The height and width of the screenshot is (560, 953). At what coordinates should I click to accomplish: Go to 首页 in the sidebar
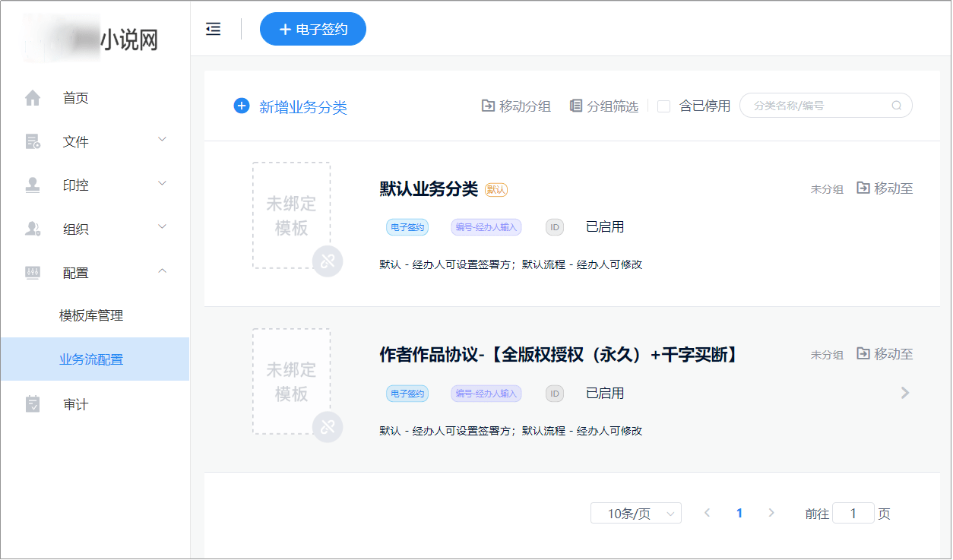coord(76,98)
